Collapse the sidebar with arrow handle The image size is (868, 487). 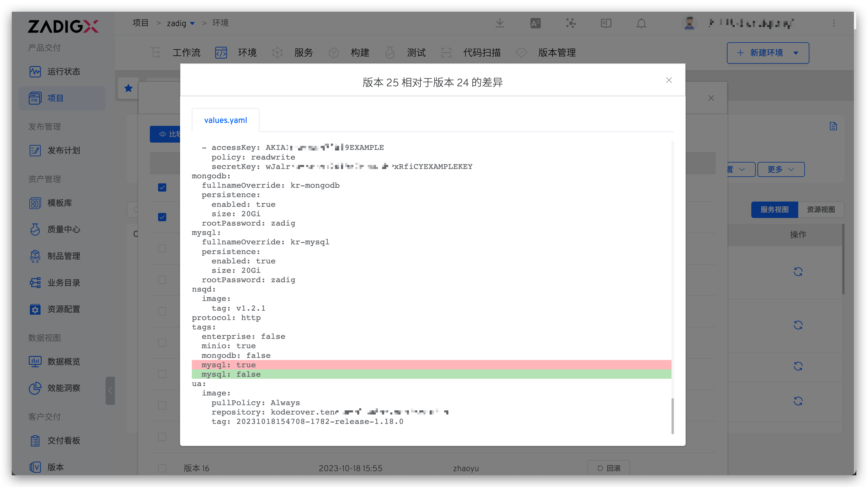[110, 390]
